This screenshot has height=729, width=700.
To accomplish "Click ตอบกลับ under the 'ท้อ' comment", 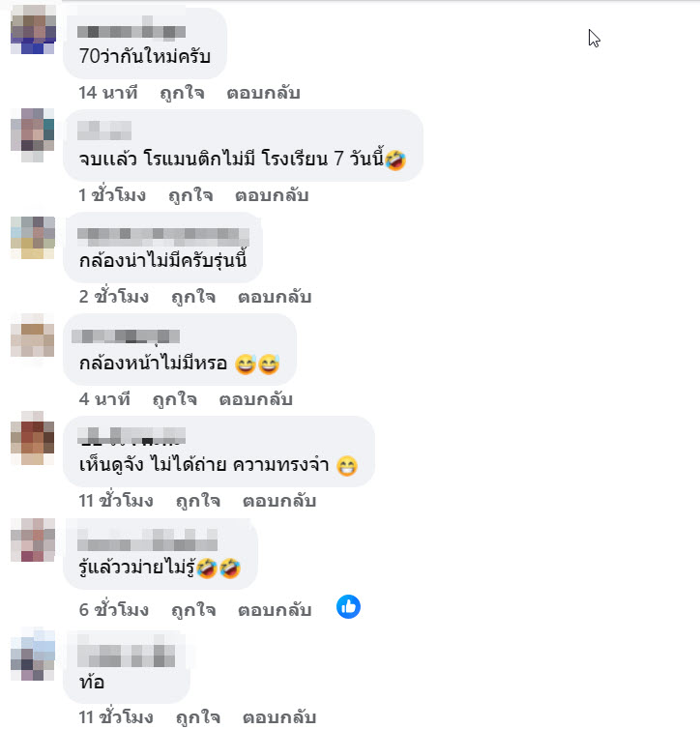I will point(279,717).
